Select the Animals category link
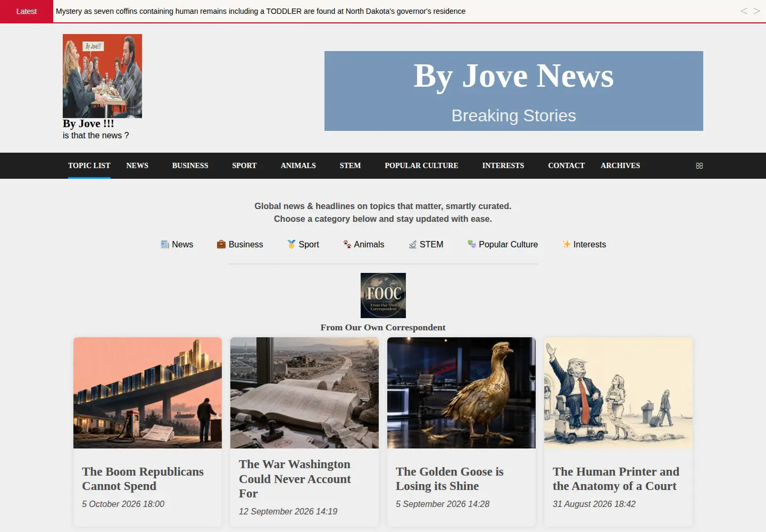Viewport: 766px width, 532px height. click(x=369, y=244)
